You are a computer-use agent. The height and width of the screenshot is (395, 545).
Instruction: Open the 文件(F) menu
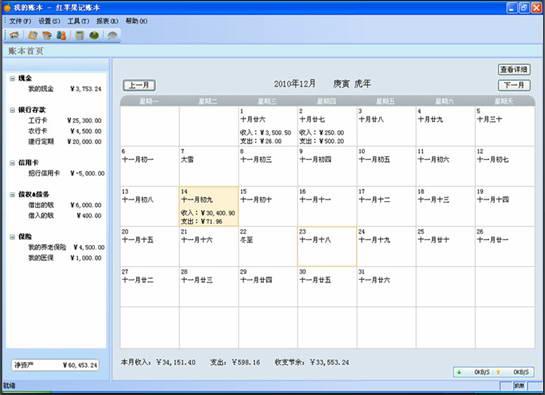(20, 21)
